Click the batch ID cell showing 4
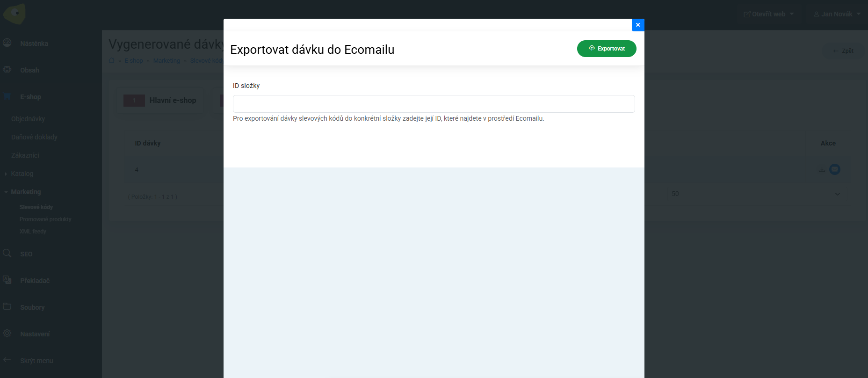868x378 pixels. (137, 170)
